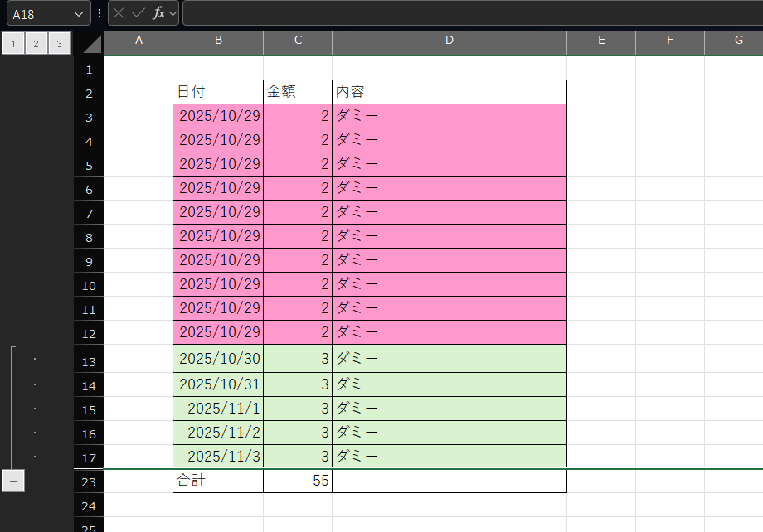
Task: Select column B header
Action: 217,41
